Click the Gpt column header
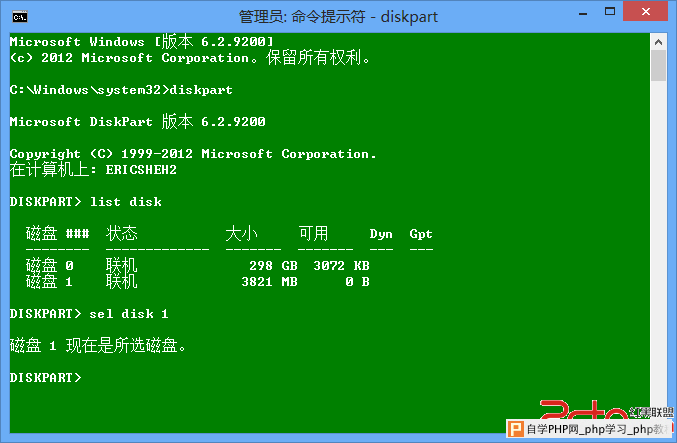Viewport: 677px width, 443px height. pyautogui.click(x=421, y=234)
